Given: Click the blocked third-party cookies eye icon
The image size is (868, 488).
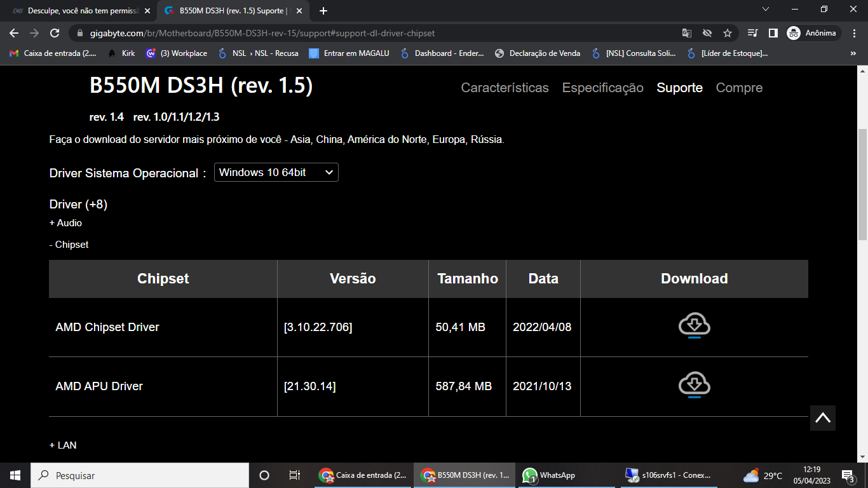Looking at the screenshot, I should [x=707, y=33].
